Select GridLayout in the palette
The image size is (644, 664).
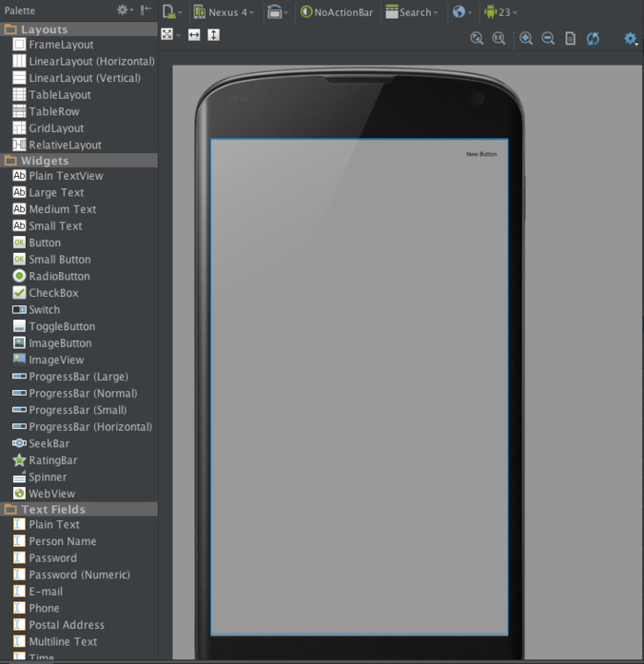tap(78, 128)
